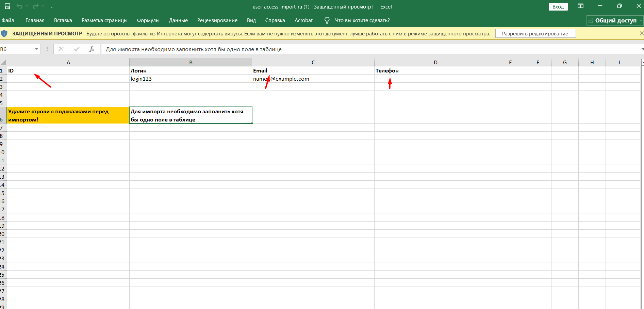644x309 pixels.
Task: Click the Undo arrow icon
Action: 19,6
